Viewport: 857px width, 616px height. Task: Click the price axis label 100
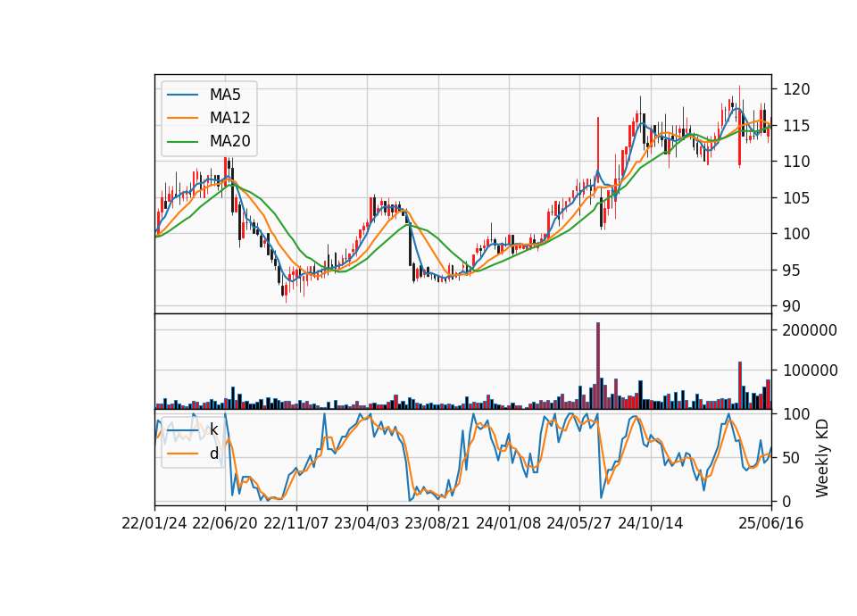(796, 234)
